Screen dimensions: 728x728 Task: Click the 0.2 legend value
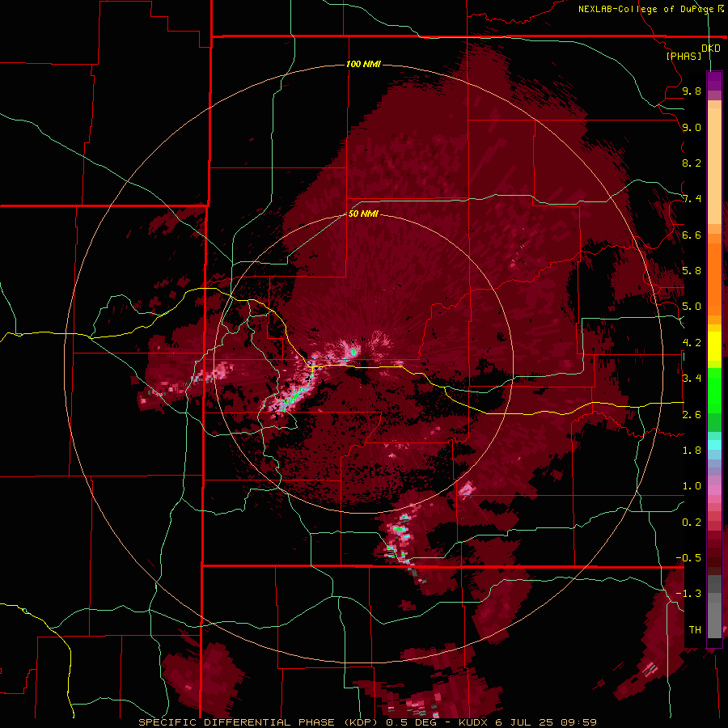tap(692, 523)
